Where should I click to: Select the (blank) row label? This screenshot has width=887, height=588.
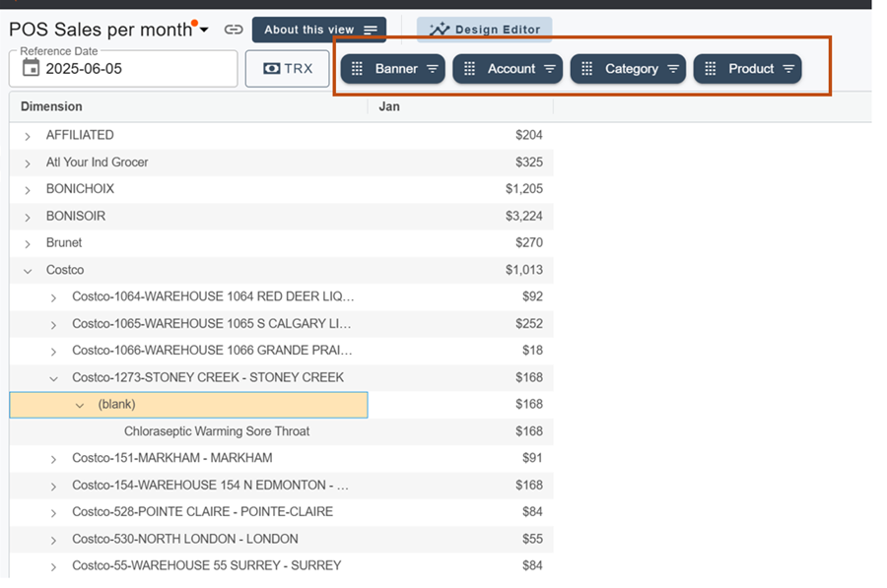pyautogui.click(x=116, y=404)
